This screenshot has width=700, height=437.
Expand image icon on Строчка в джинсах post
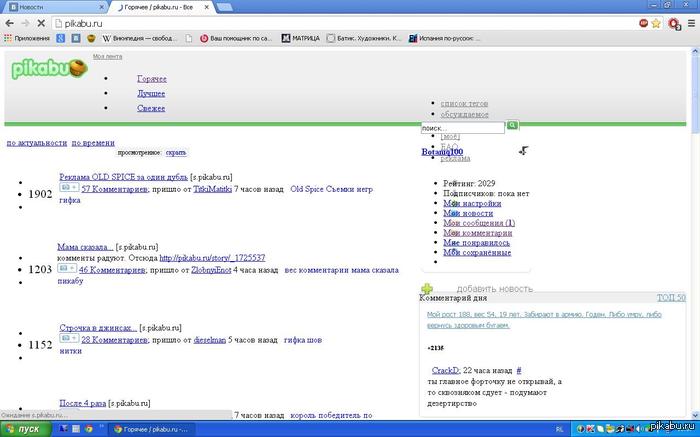coord(69,339)
